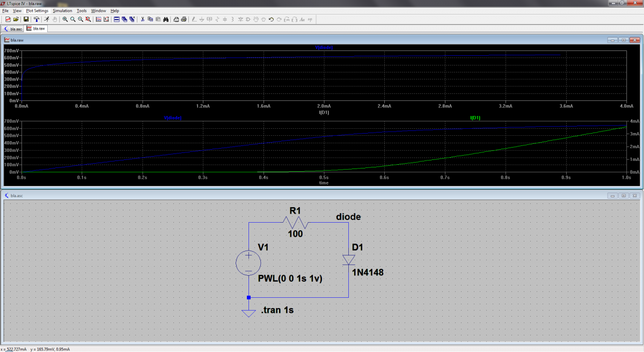Screen dimensions: 644x352
Task: Click the Pick Visible Traces icon
Action: (98, 19)
